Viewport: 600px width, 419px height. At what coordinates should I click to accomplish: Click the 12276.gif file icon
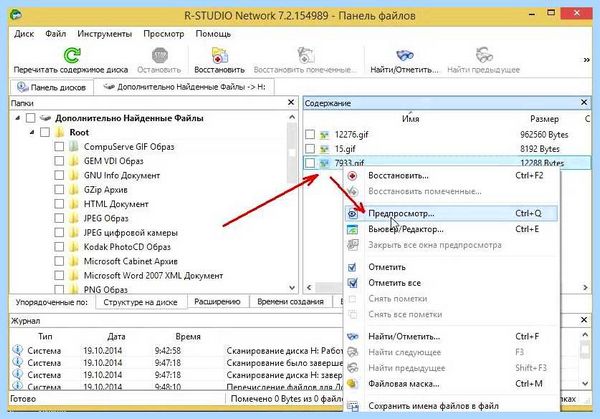[324, 135]
